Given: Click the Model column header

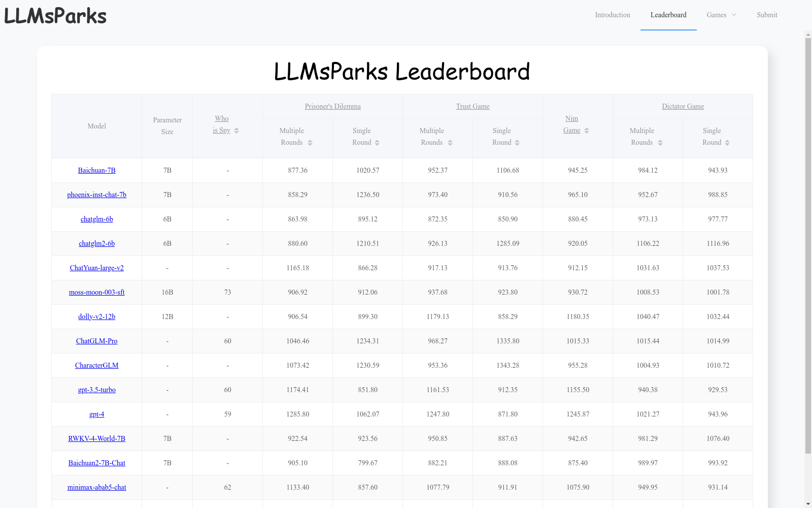Looking at the screenshot, I should point(97,126).
